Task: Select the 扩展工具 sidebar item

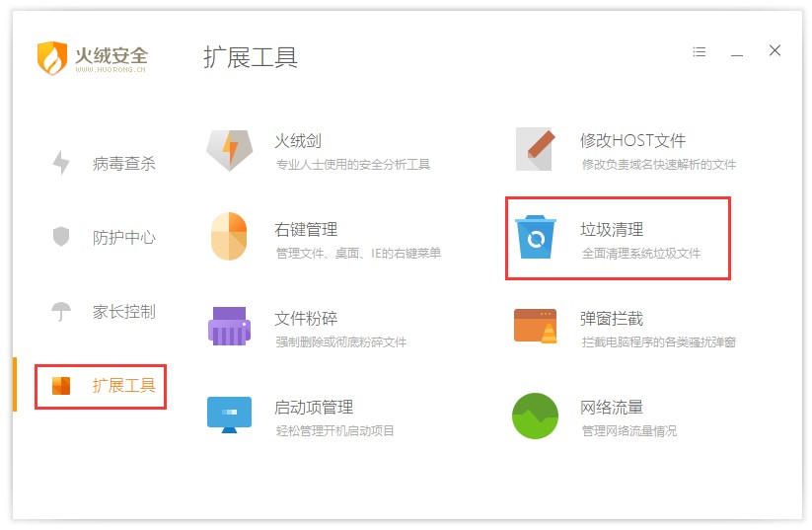Action: point(123,386)
